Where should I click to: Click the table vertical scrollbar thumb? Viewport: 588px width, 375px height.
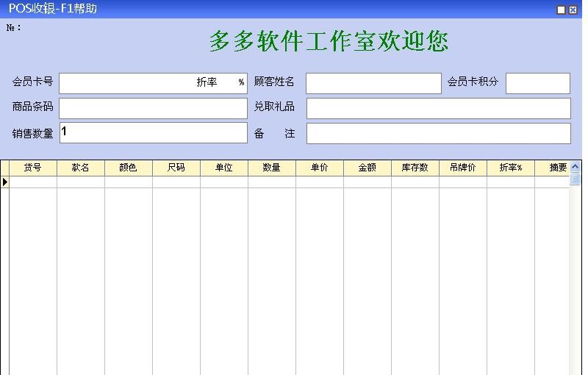tap(575, 179)
